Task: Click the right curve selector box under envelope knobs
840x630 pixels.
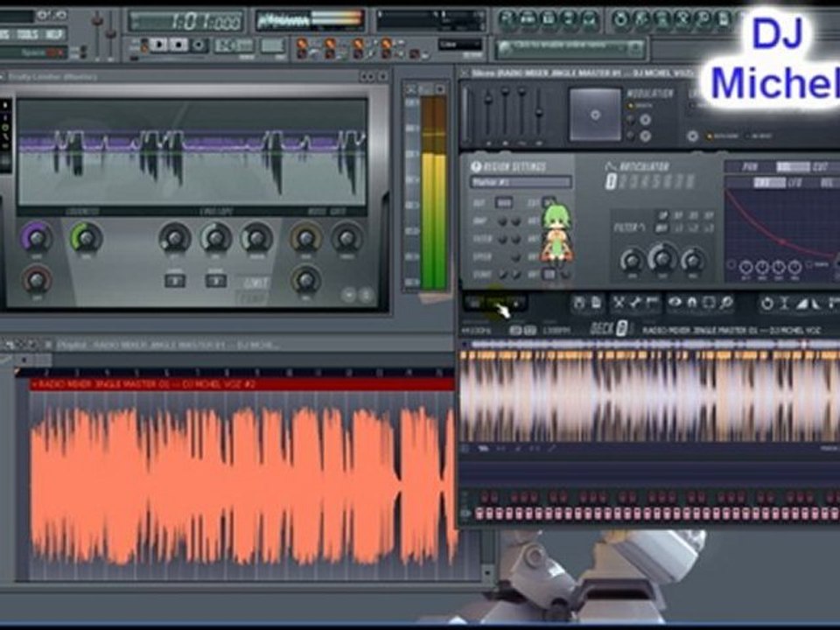Action: pos(215,280)
